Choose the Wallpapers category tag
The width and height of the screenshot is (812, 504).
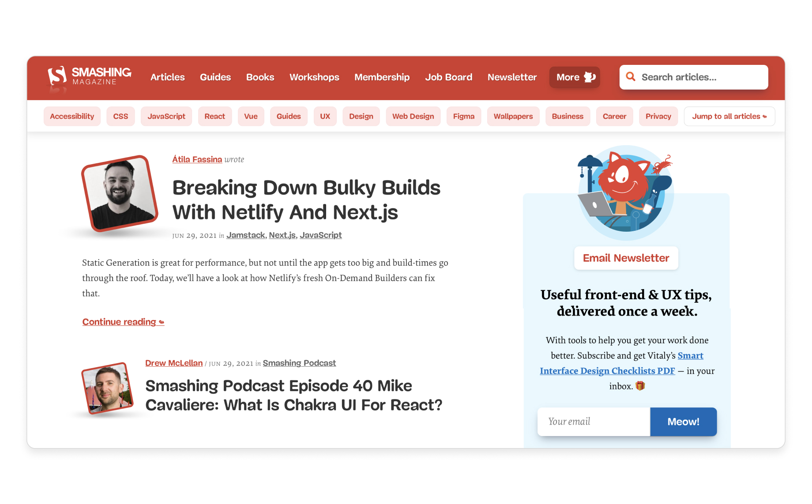(x=513, y=117)
